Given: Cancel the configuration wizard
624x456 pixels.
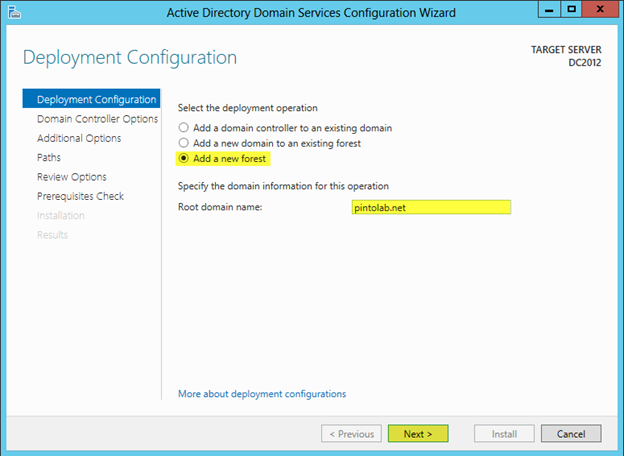Looking at the screenshot, I should tap(571, 433).
